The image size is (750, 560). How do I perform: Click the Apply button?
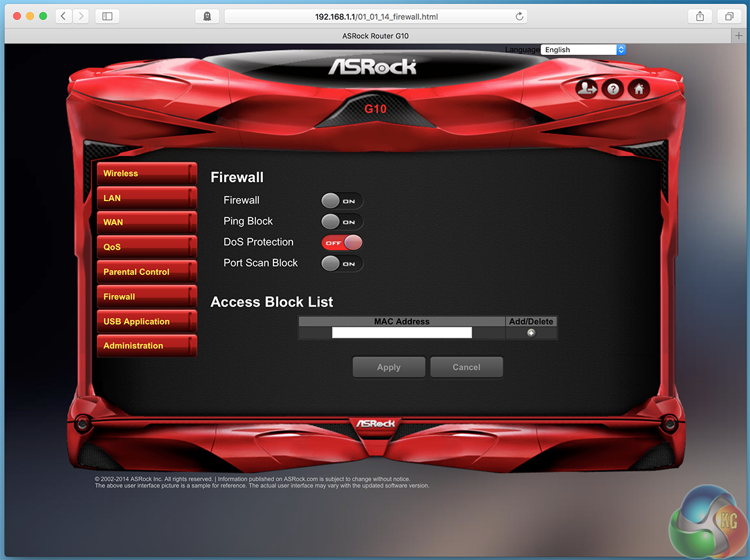click(388, 367)
